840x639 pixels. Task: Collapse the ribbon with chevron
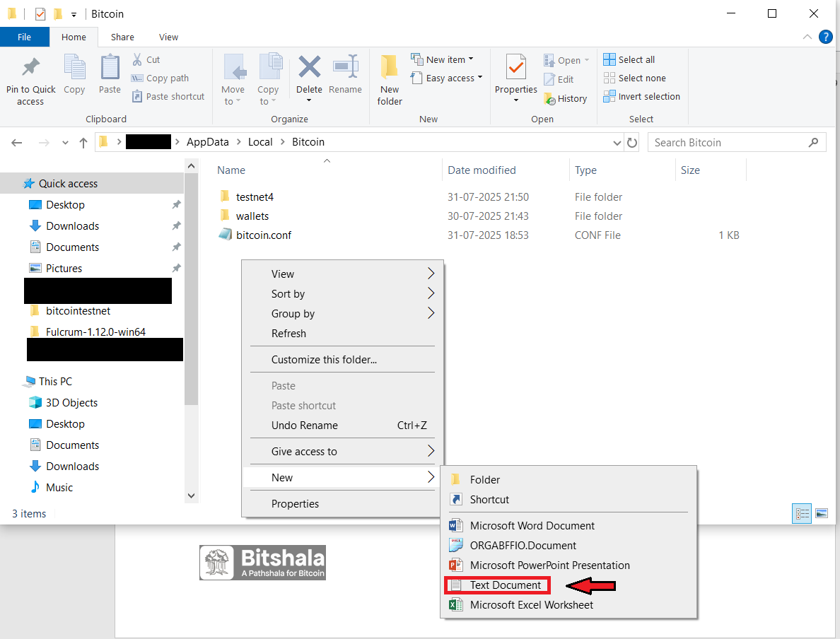807,37
